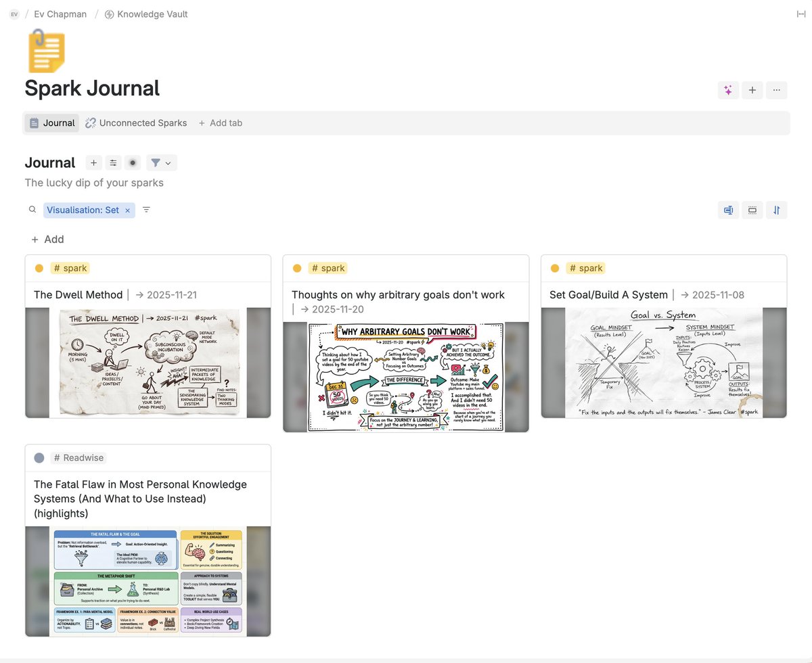Open the card size display icon
The image size is (812, 663).
coord(752,210)
